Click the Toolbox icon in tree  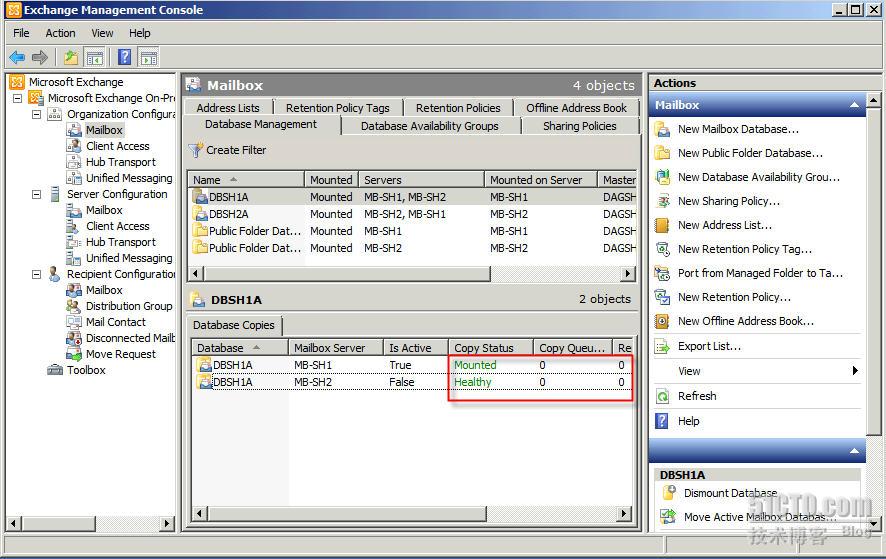(x=55, y=370)
